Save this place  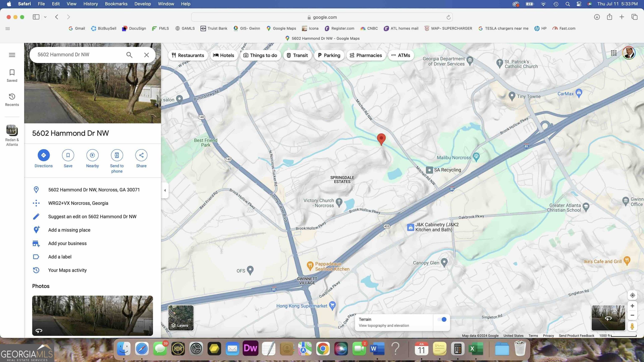(68, 158)
